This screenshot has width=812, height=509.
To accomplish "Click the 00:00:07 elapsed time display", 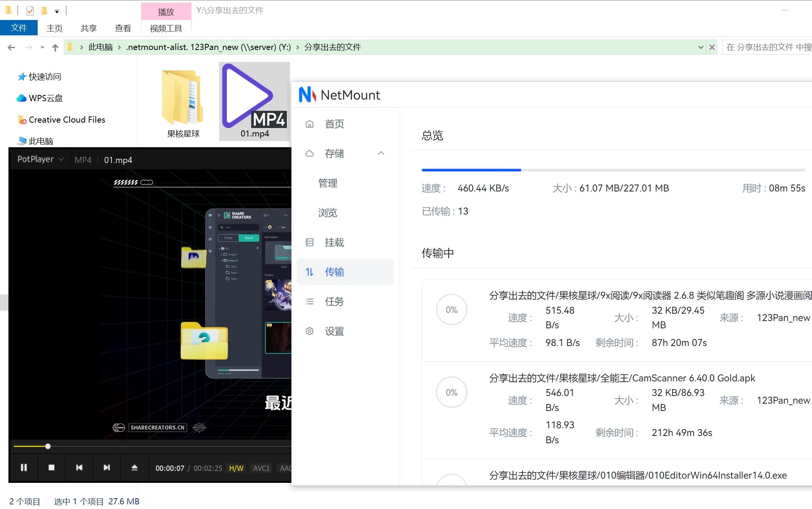I will (x=170, y=468).
